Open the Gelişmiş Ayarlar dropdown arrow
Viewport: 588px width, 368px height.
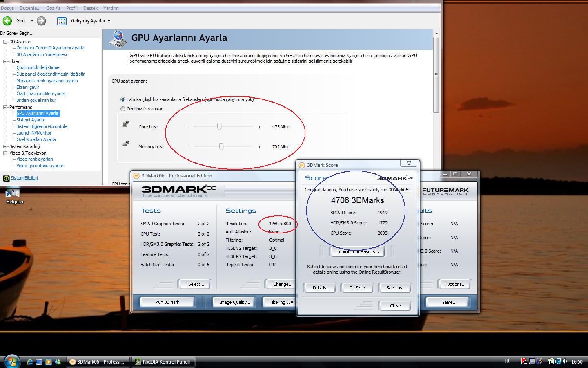click(109, 21)
